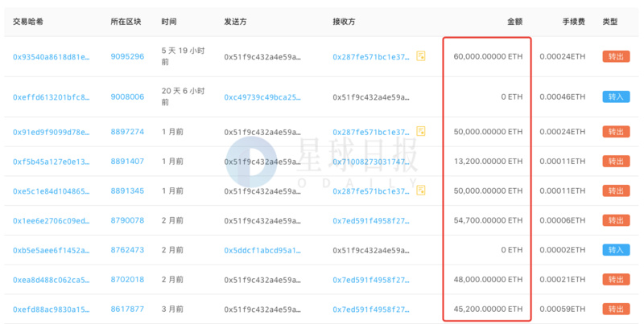This screenshot has width=644, height=324.
Task: Open transaction hash 0xea8d488c062ca5…
Action: pos(52,280)
